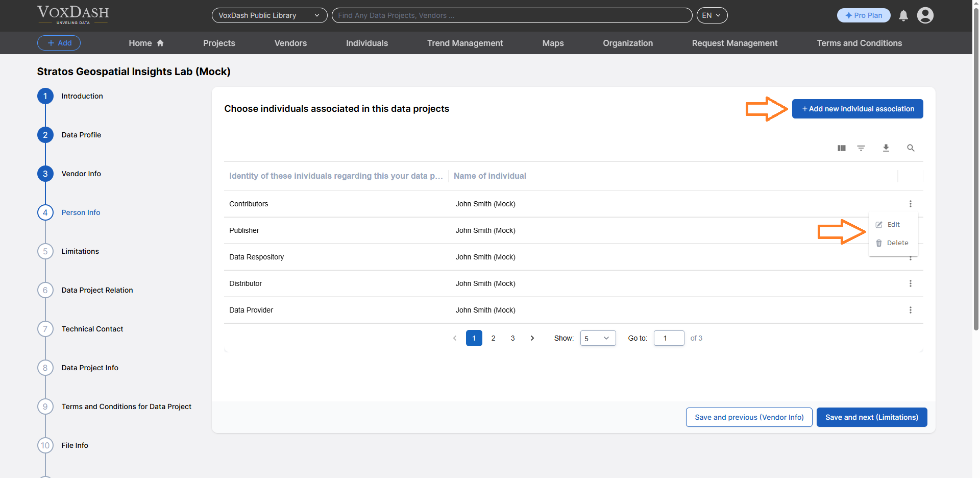Open the column visibility selector icon
This screenshot has height=478, width=980.
coord(841,148)
